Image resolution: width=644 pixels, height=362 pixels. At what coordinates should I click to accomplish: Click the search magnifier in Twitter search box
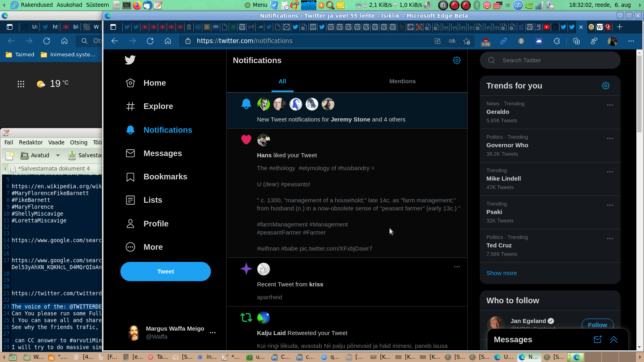tap(491, 60)
